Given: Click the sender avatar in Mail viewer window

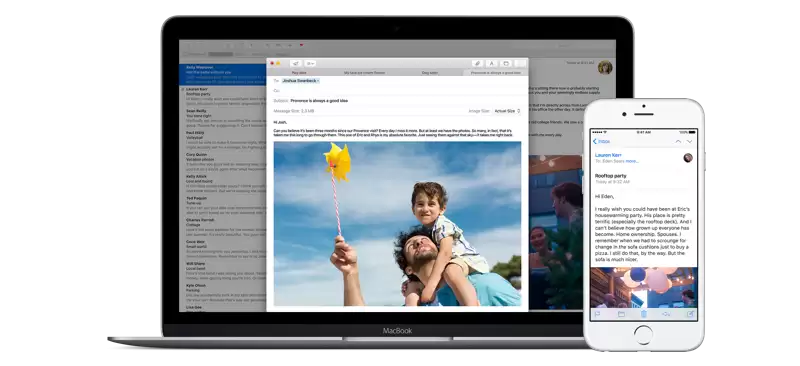Looking at the screenshot, I should click(x=605, y=67).
